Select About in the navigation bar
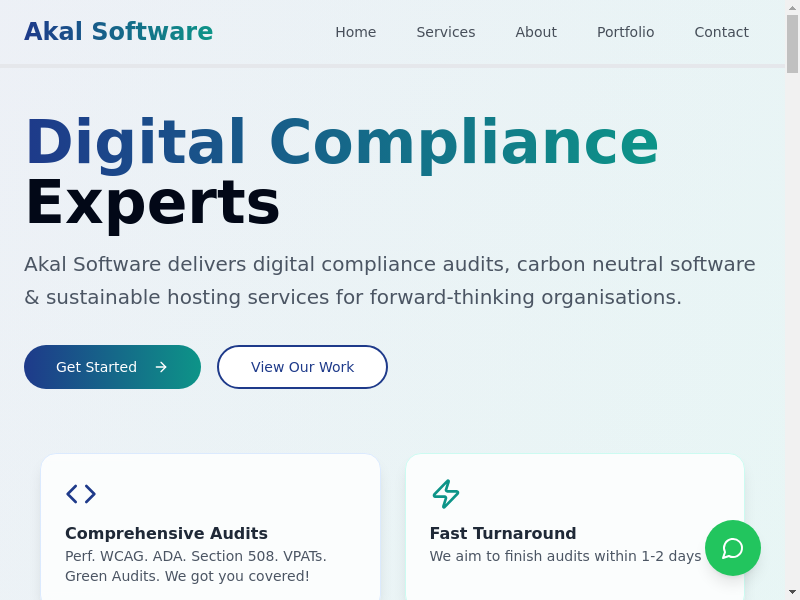The image size is (800, 600). point(535,32)
